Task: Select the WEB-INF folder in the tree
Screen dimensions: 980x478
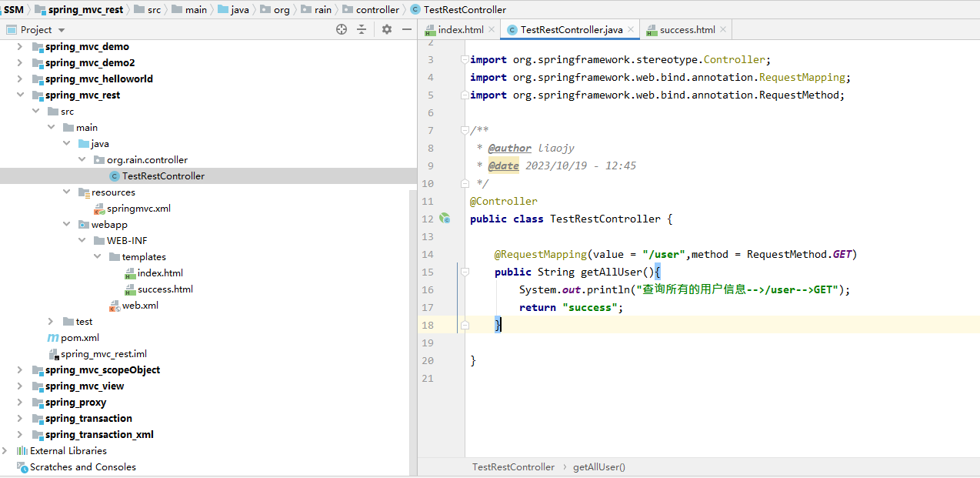Action: [127, 241]
